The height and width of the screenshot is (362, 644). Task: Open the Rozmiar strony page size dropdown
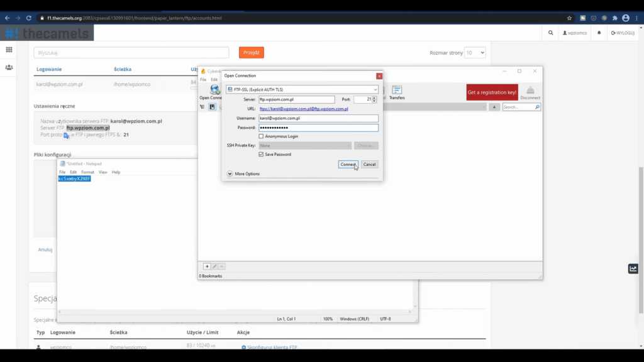[475, 53]
